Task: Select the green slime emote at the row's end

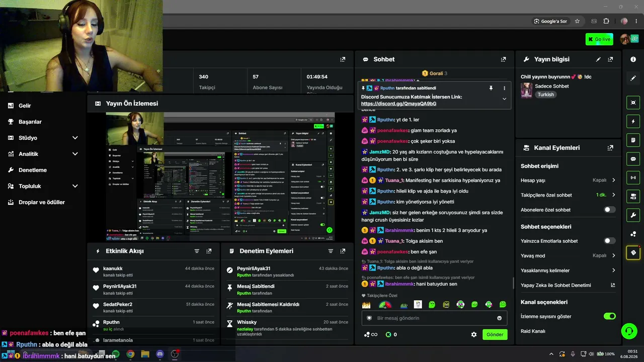Action: [x=503, y=305]
